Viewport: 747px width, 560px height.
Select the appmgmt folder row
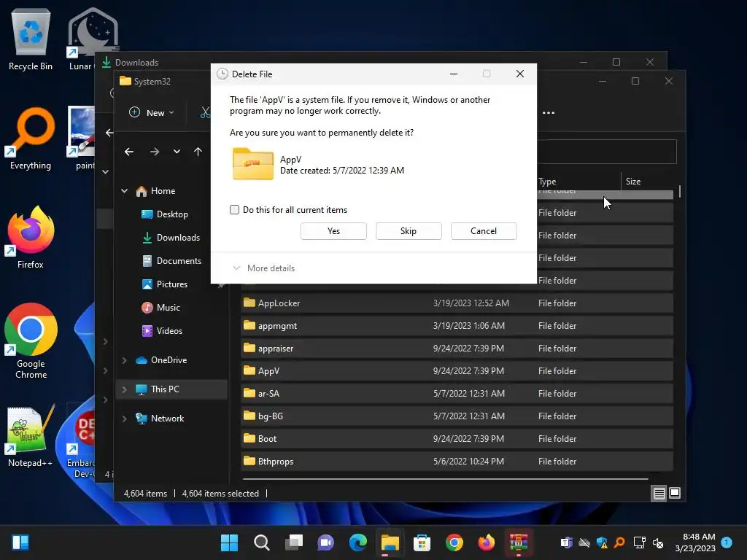[x=457, y=326]
